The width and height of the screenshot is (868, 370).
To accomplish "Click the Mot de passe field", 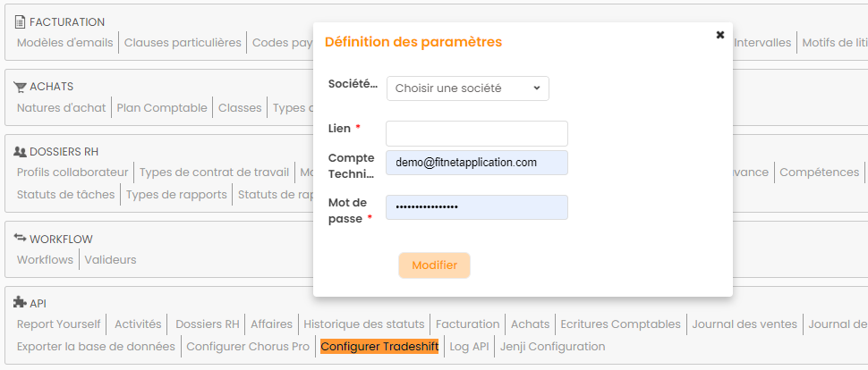I will tap(476, 207).
